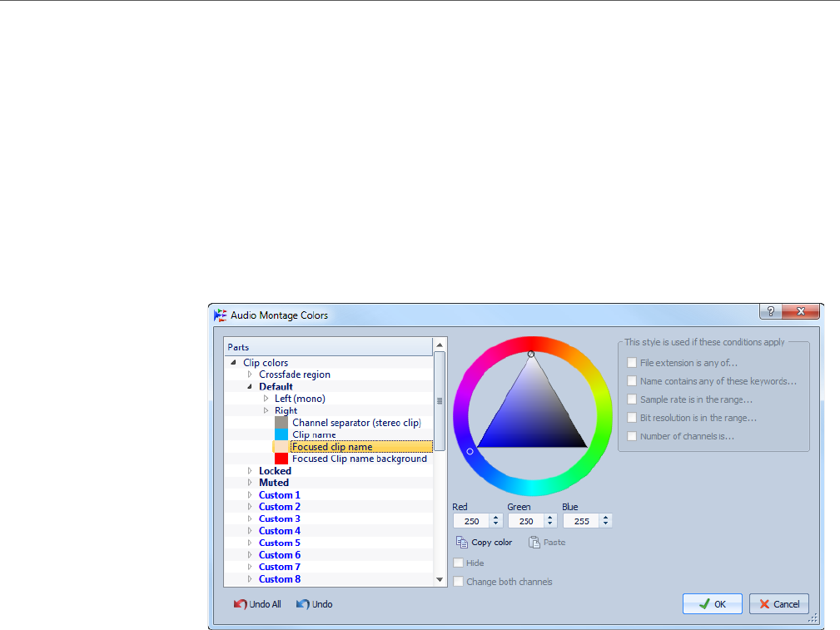840x630 pixels.
Task: Check Sample rate is in the range
Action: coord(632,399)
